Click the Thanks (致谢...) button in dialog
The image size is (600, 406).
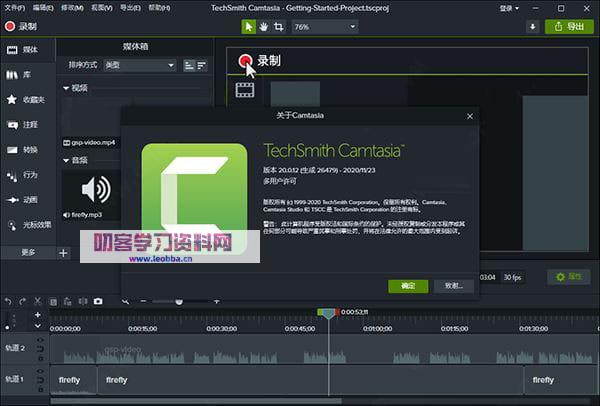point(454,286)
